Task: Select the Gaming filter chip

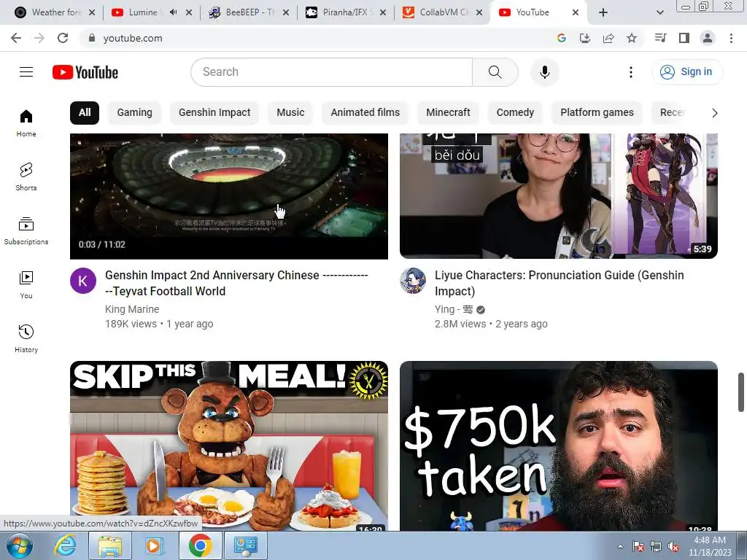Action: click(135, 113)
